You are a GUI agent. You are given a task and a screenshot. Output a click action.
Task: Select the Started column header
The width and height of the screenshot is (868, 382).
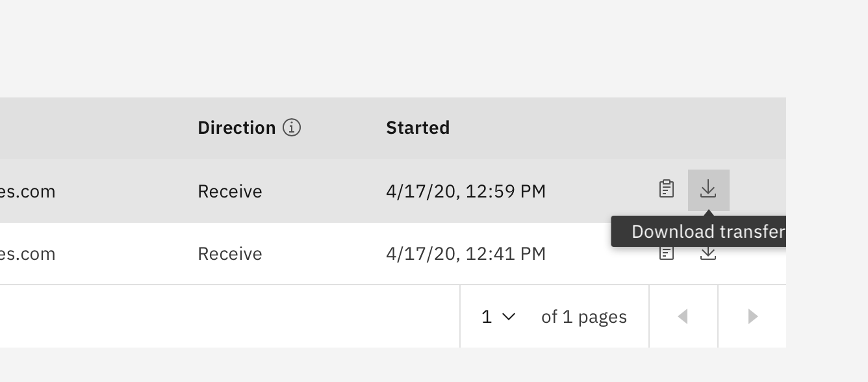point(418,127)
